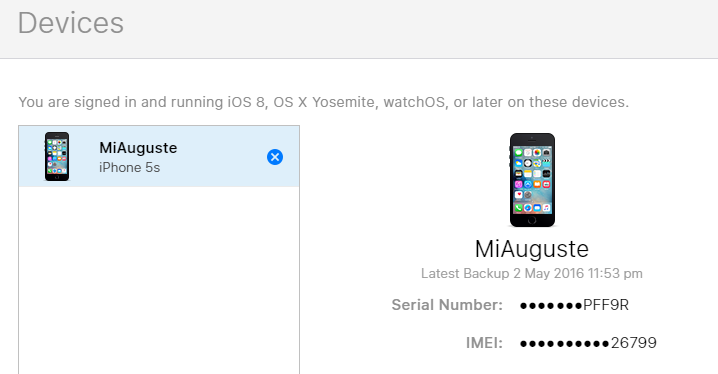Click OS X Yosemite in the description text
718x374 pixels.
324,102
